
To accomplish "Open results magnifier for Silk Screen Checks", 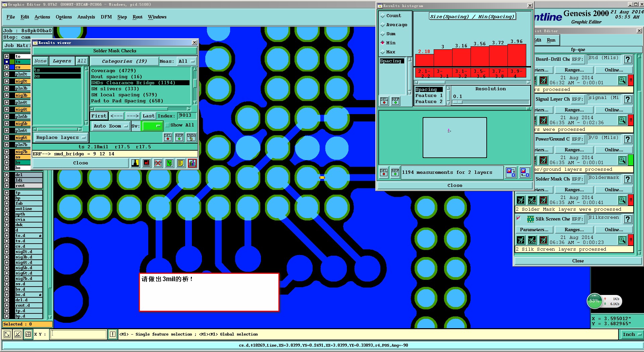I will click(622, 240).
